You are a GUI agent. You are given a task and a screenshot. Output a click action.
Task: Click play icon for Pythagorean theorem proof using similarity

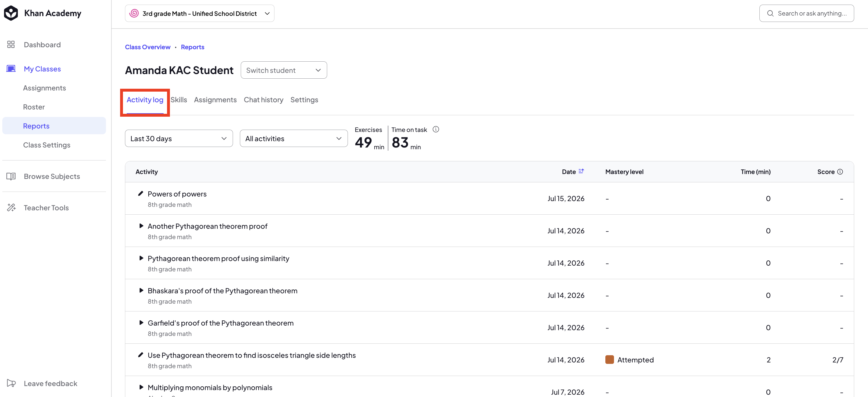[x=141, y=258]
